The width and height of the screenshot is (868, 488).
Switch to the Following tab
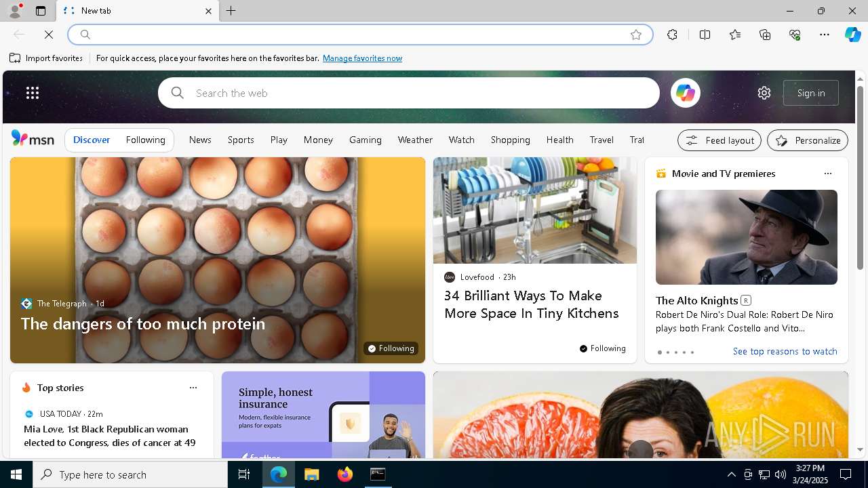[x=146, y=140]
